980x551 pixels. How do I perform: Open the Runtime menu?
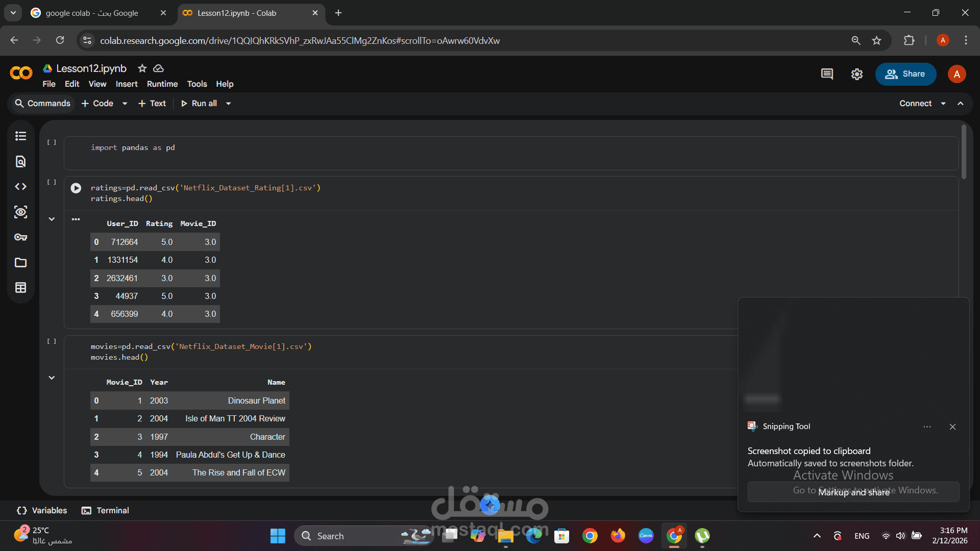(162, 84)
